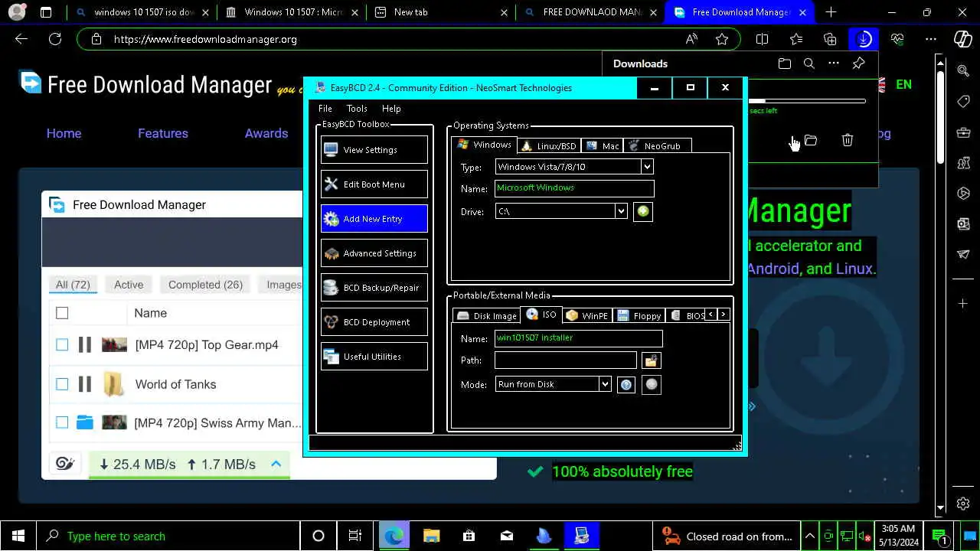The image size is (980, 551).
Task: Select the Completed (26) filter
Action: [205, 285]
